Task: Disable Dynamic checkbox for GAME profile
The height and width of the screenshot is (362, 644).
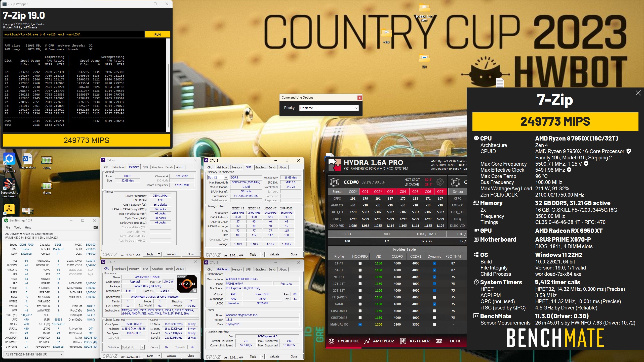Action: 434,304
